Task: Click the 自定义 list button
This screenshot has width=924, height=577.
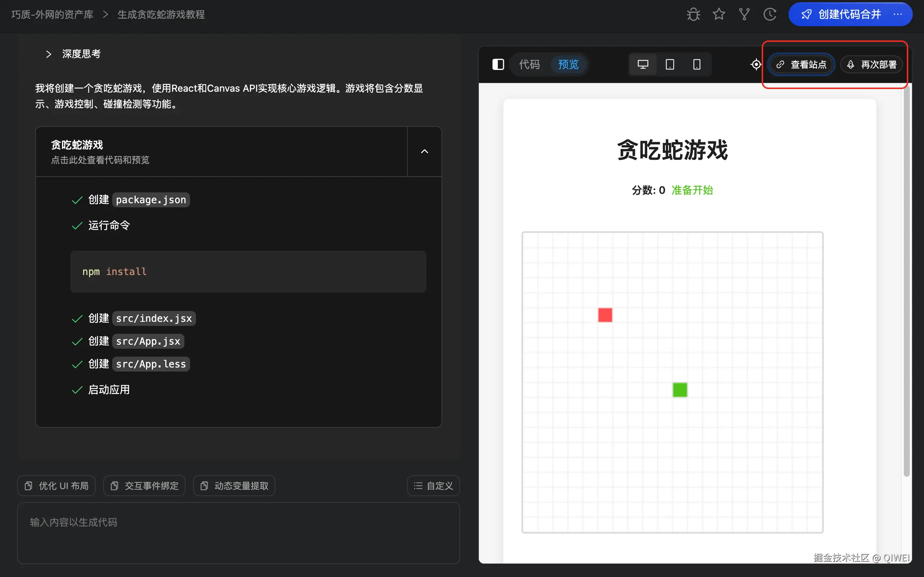Action: [x=434, y=486]
